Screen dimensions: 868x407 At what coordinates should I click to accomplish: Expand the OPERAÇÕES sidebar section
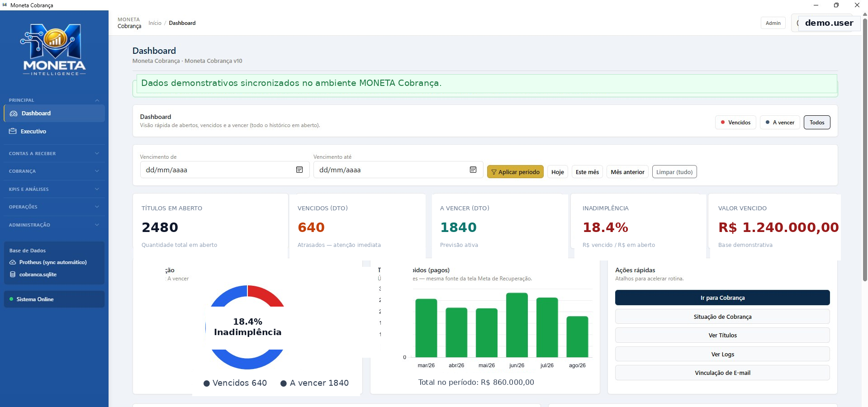coord(54,207)
